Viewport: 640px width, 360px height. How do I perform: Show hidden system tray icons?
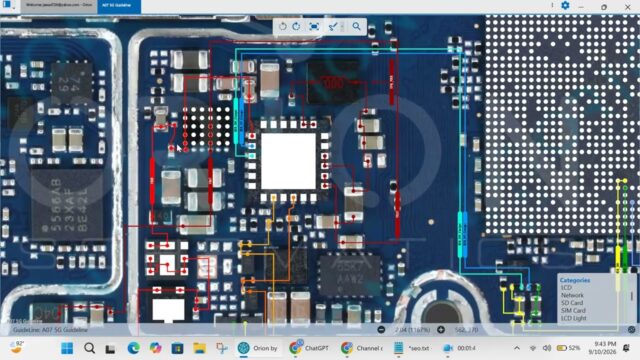pyautogui.click(x=517, y=348)
